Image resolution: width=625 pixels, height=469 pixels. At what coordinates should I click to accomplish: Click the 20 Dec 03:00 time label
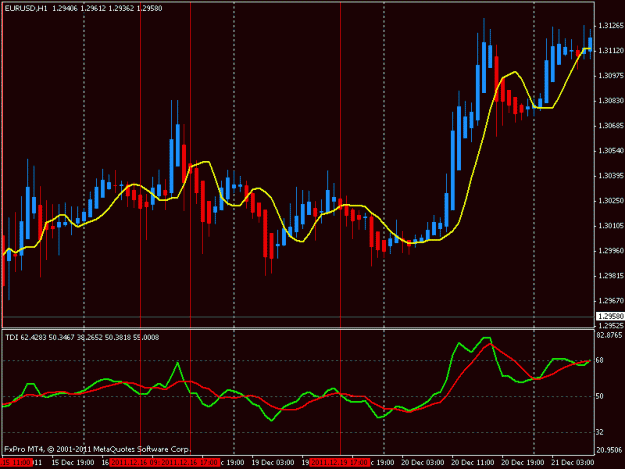tap(423, 463)
